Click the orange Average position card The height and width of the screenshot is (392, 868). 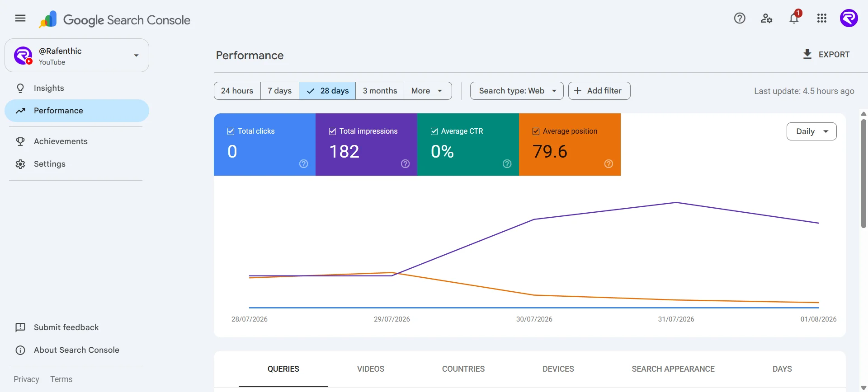tap(570, 145)
